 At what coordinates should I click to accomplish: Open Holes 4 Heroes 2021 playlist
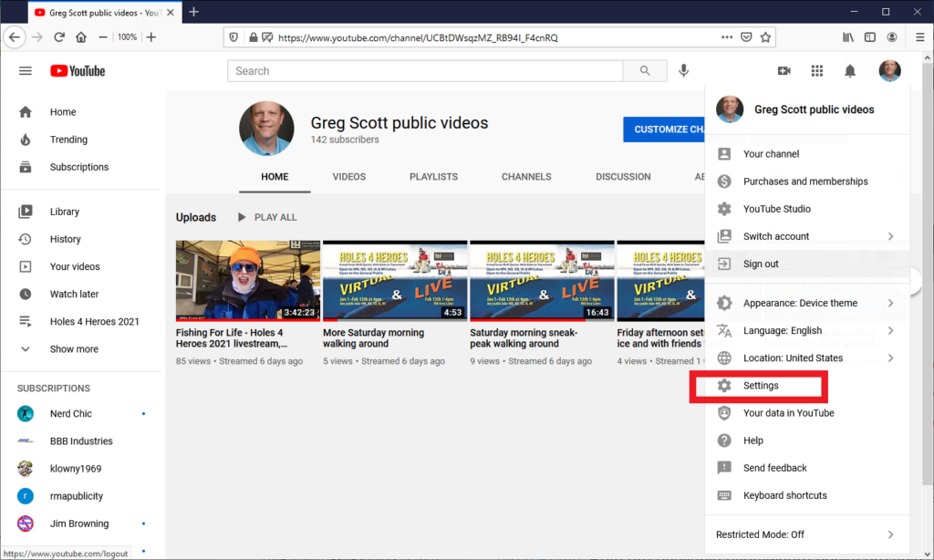(81, 322)
